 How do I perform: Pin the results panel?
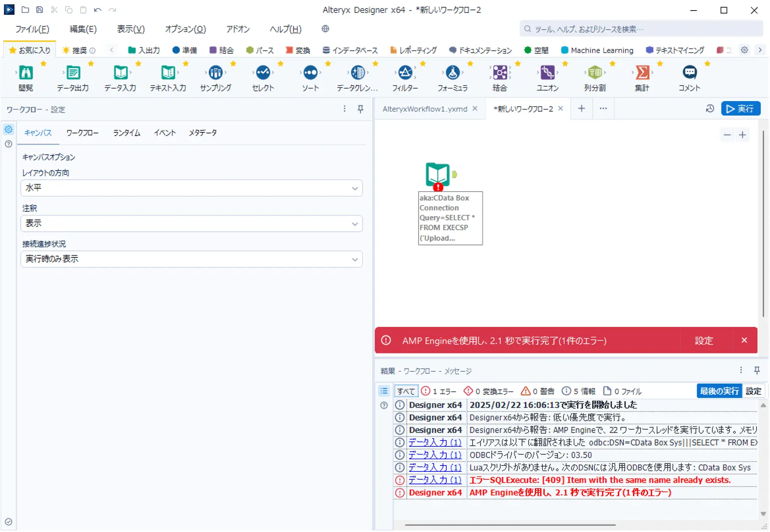tap(757, 370)
